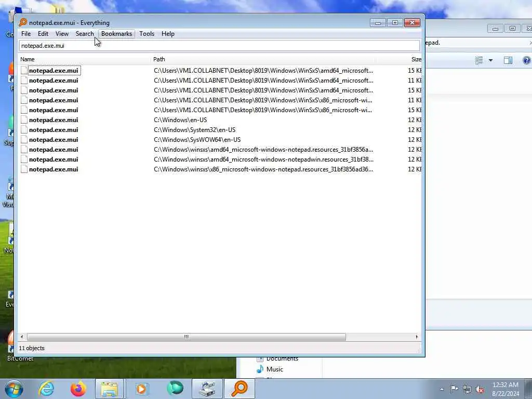Click the green round app icon in taskbar
Screen dimensions: 532x399
point(175,388)
